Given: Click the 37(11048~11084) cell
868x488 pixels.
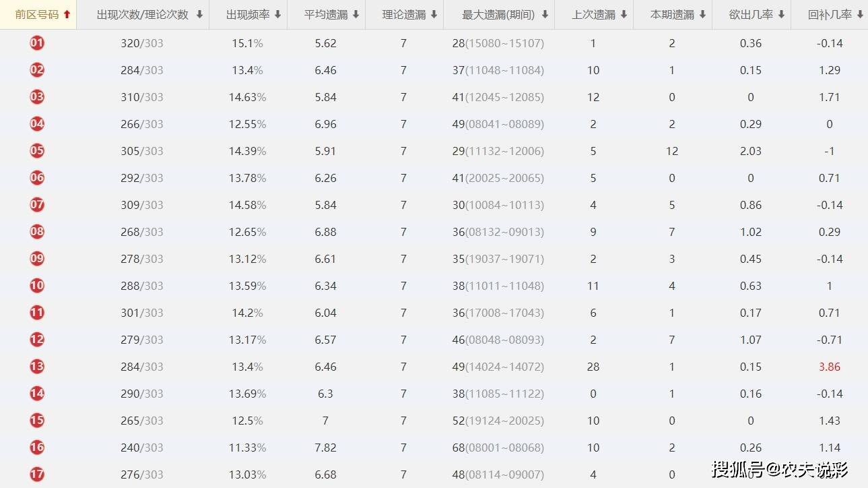Looking at the screenshot, I should pyautogui.click(x=498, y=70).
